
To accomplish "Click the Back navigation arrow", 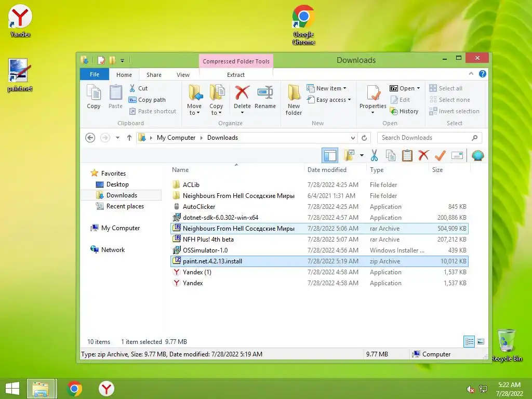I will coord(90,138).
